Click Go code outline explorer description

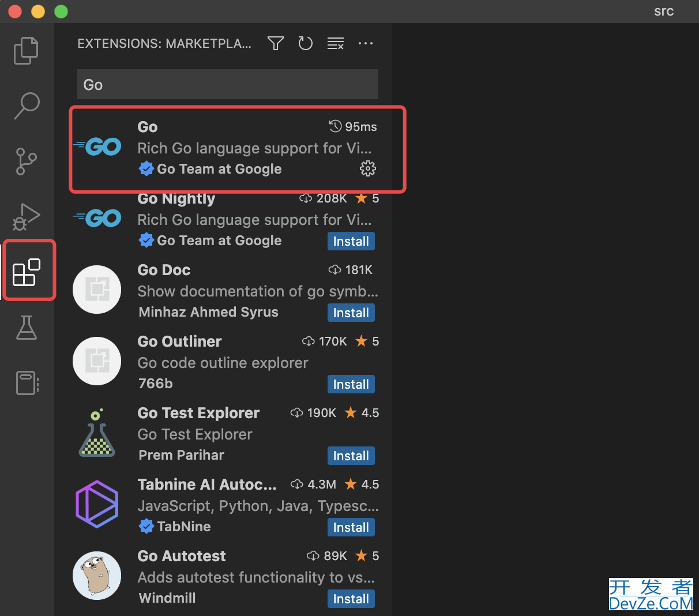[223, 363]
